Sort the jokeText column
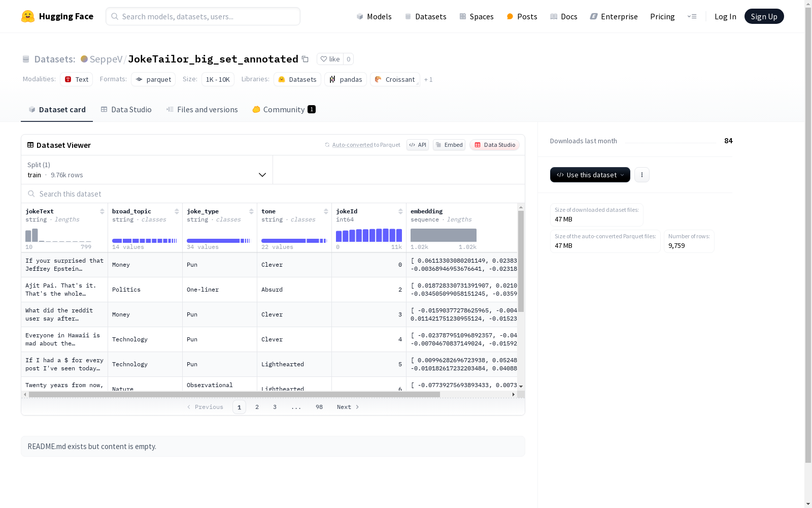The height and width of the screenshot is (508, 812). pos(102,211)
